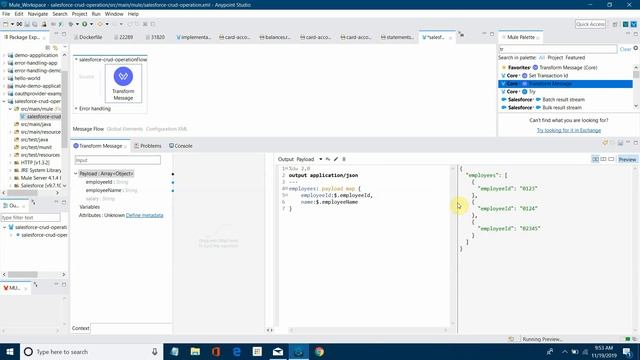Click Try looking for it in Exchange link
This screenshot has width=640, height=360.
[569, 130]
